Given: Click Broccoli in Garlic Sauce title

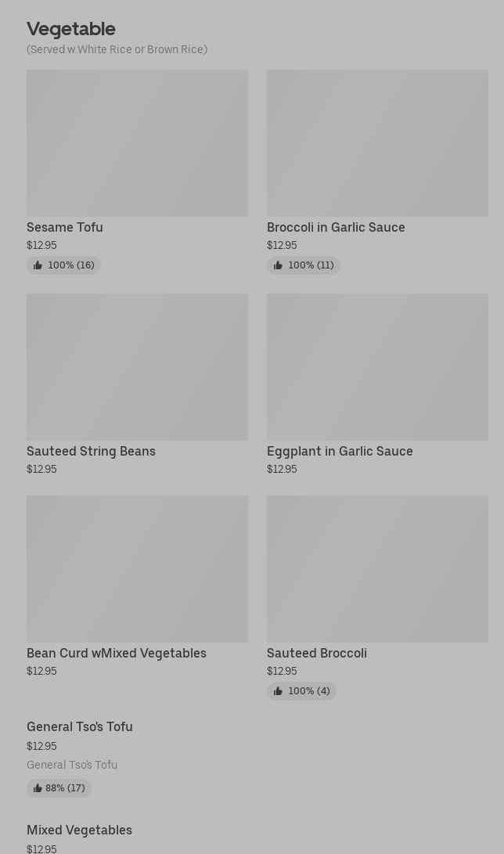Looking at the screenshot, I should coord(336,228).
